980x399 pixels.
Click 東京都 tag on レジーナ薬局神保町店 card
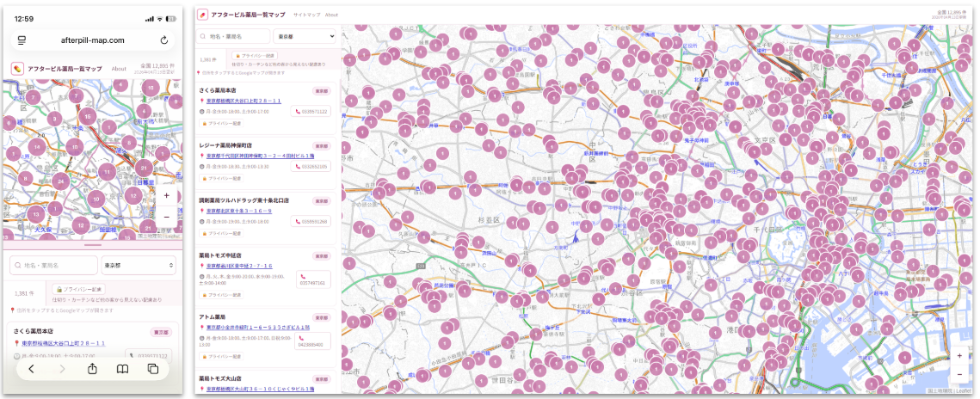tap(321, 145)
